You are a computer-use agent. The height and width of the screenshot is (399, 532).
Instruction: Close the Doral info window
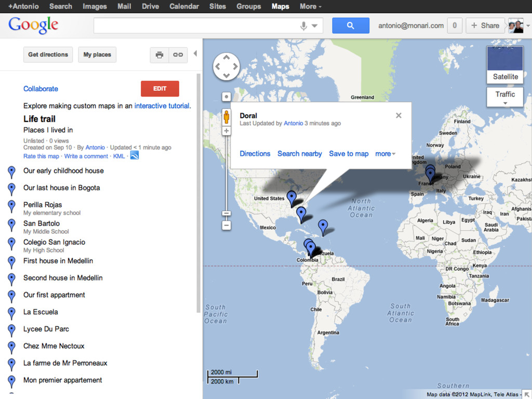(398, 115)
